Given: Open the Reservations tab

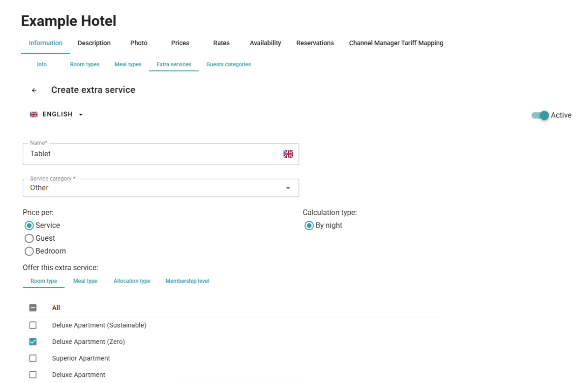Looking at the screenshot, I should (315, 43).
